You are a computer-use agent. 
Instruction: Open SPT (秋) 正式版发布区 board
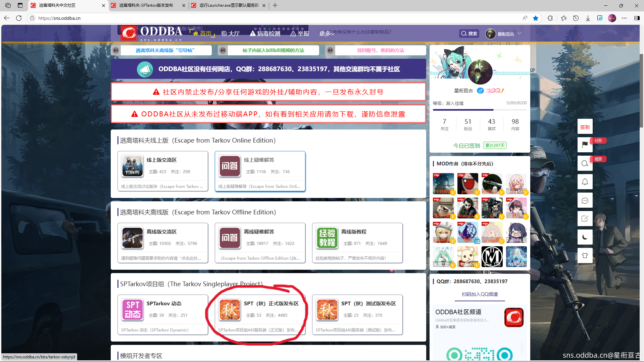click(260, 315)
